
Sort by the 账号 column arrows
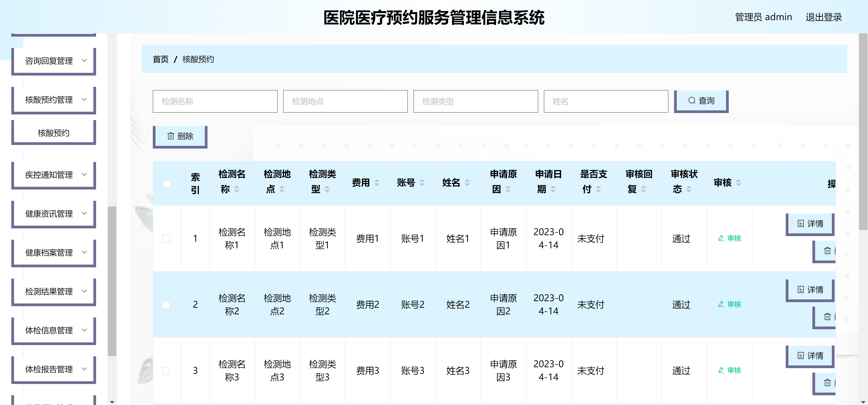click(x=422, y=183)
